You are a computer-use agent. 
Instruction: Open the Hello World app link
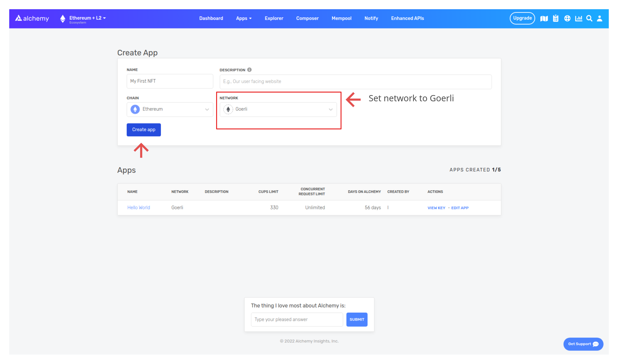(x=138, y=207)
